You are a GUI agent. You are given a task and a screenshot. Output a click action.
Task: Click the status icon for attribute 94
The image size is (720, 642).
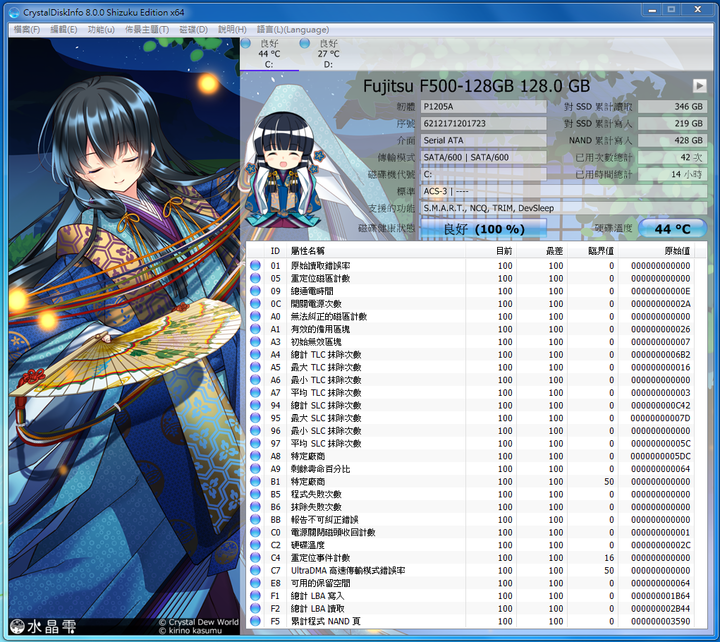255,405
